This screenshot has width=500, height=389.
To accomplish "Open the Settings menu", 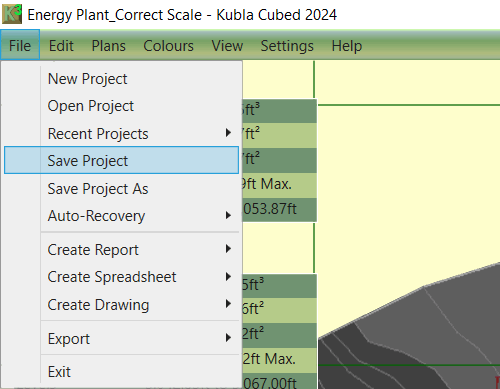I will point(287,45).
